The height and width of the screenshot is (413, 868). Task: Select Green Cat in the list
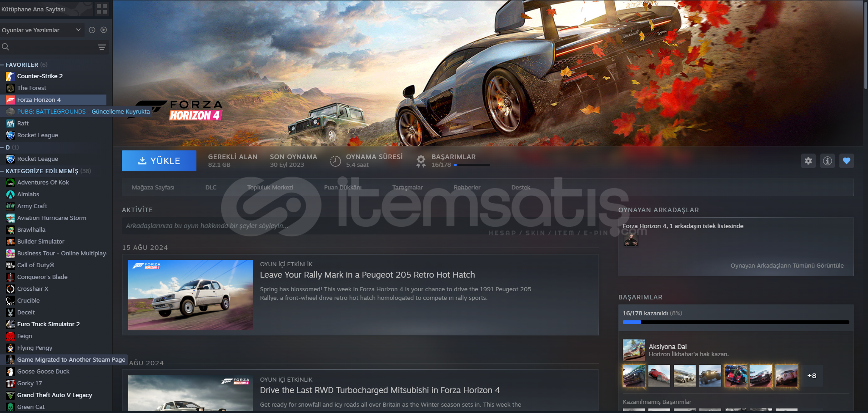[53, 407]
